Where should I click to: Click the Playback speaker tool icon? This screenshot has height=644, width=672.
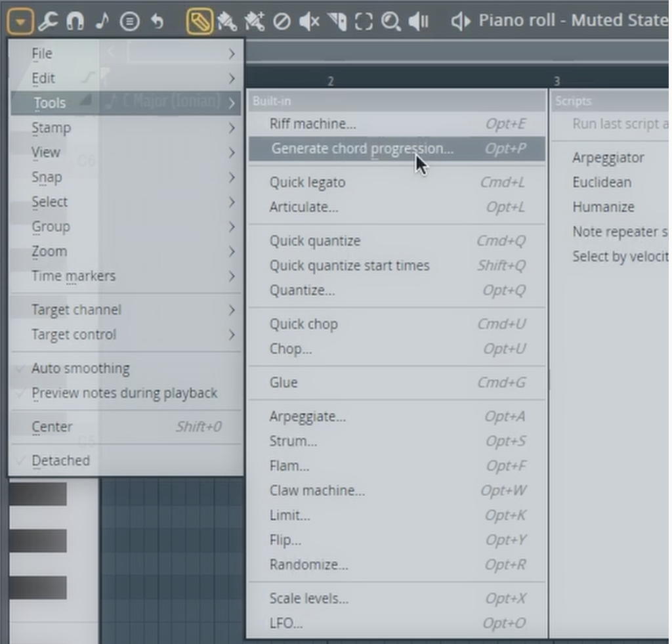(418, 22)
